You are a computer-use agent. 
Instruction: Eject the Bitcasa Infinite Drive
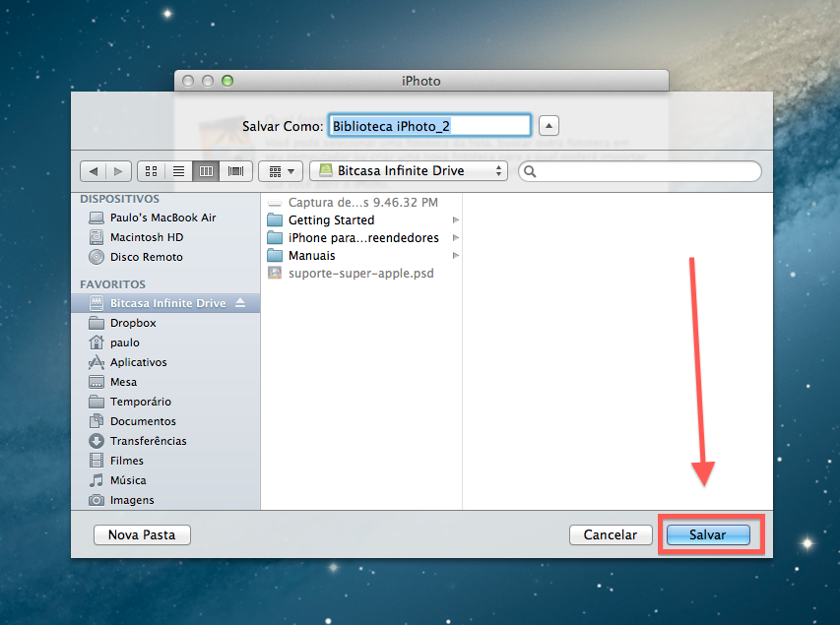point(240,303)
